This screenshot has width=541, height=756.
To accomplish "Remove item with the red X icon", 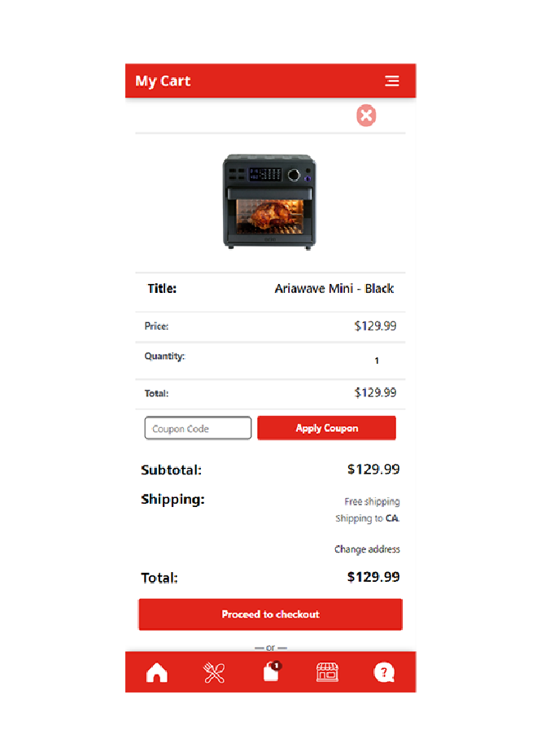I will pyautogui.click(x=366, y=116).
